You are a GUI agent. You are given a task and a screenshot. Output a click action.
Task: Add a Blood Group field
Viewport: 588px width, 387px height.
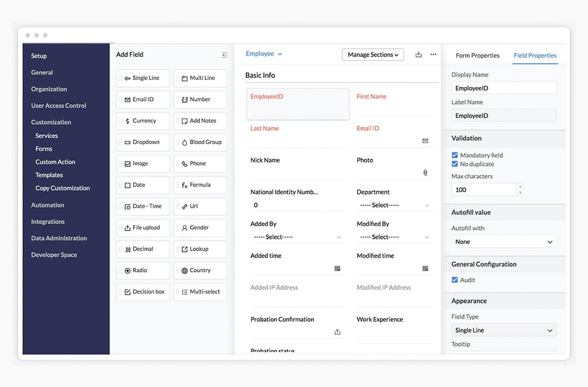[201, 142]
